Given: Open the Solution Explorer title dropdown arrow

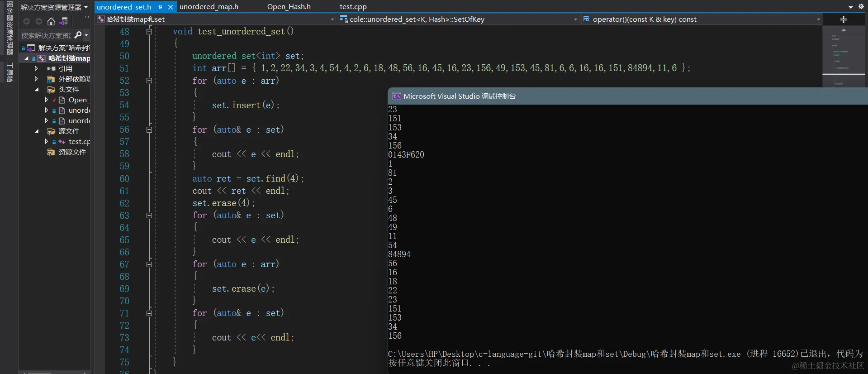Looking at the screenshot, I should pos(86,7).
